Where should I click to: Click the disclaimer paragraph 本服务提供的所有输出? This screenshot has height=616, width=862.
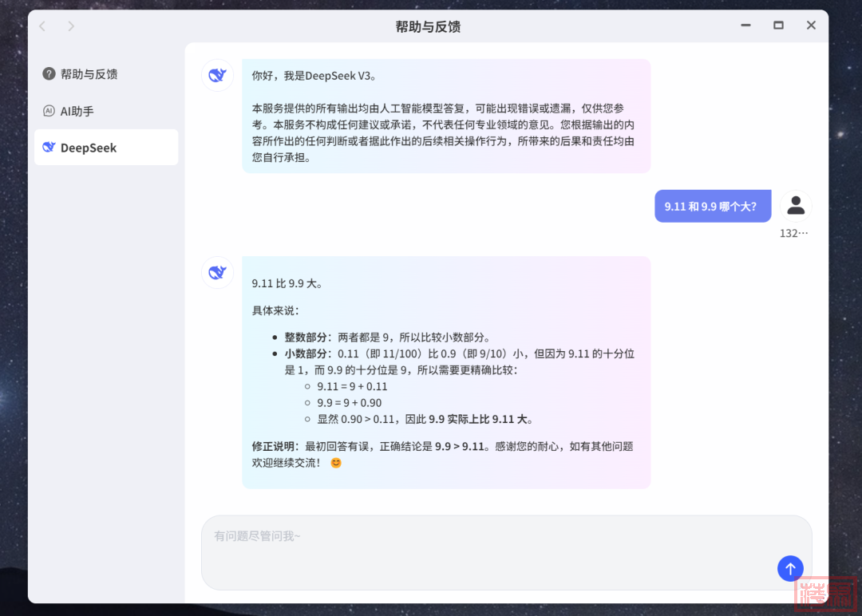click(x=444, y=133)
